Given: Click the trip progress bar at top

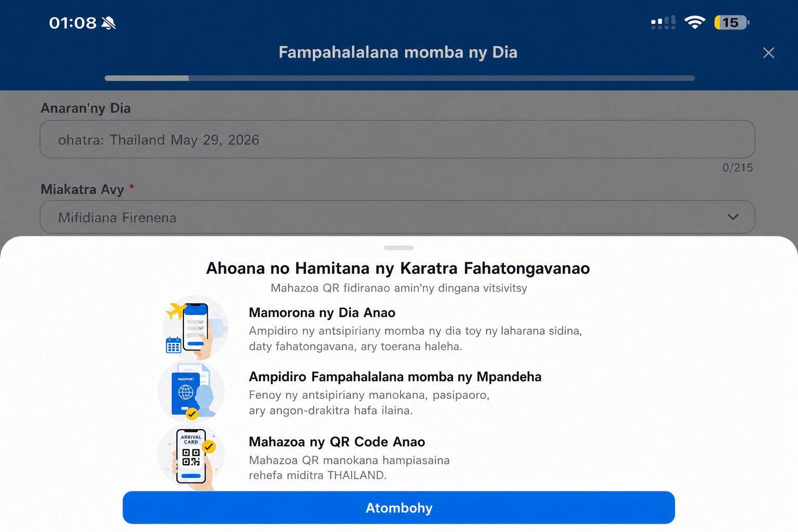Looking at the screenshot, I should point(400,78).
